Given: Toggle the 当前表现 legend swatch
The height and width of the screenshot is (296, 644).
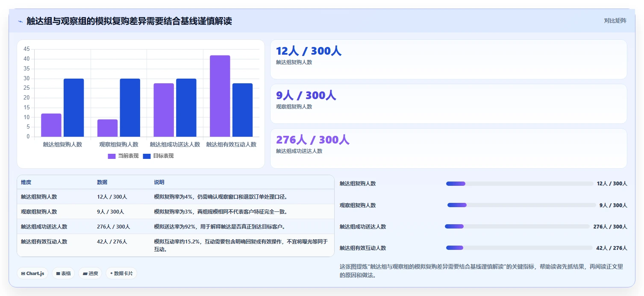Looking at the screenshot, I should 112,156.
